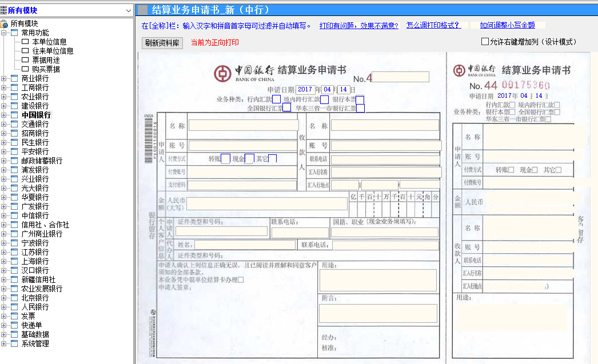The height and width of the screenshot is (364, 598).
Task: Click the application year field 2017
Action: (305, 90)
